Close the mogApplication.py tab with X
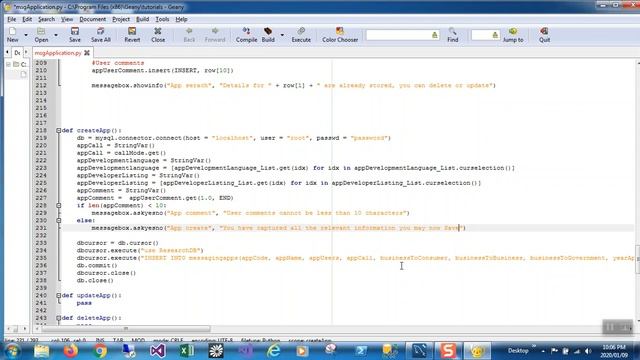Screen dimensions: 640x360 click(x=87, y=53)
